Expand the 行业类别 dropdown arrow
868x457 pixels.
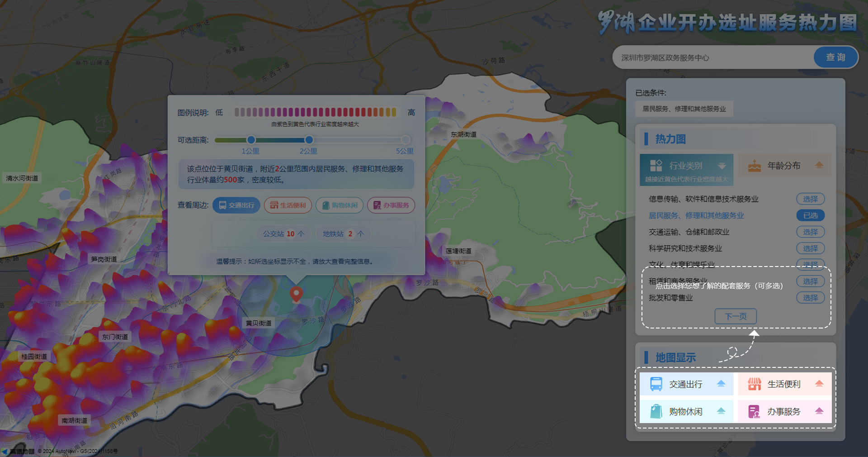pyautogui.click(x=722, y=166)
